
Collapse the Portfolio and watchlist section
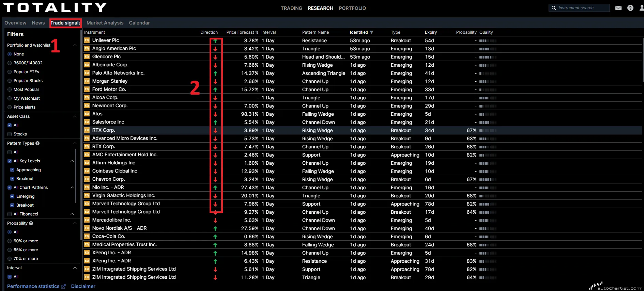pyautogui.click(x=75, y=45)
